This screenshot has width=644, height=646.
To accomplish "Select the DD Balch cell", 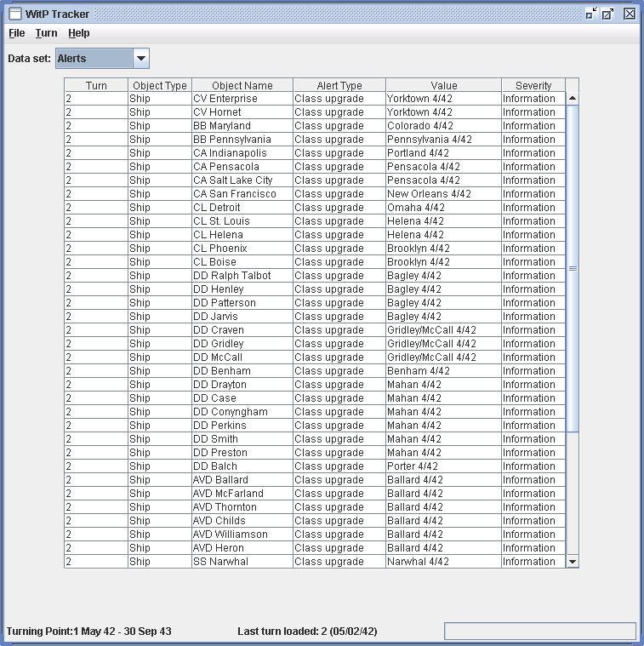I will [x=242, y=466].
